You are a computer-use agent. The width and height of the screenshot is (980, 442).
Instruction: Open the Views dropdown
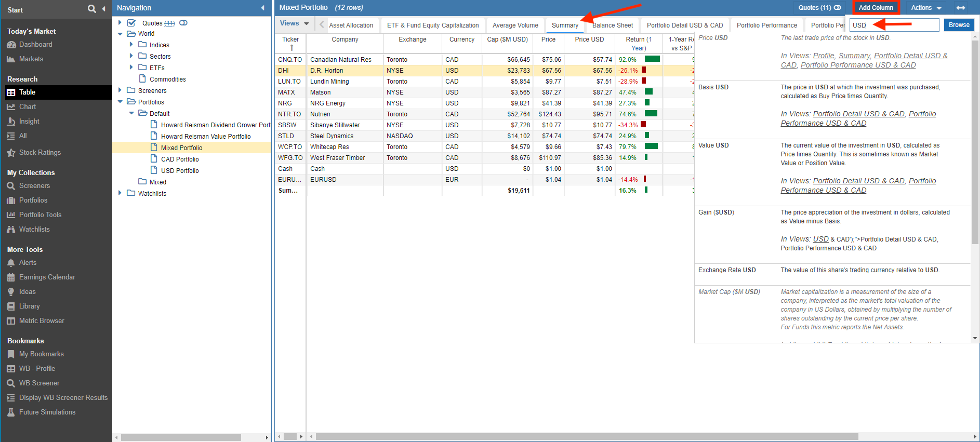(294, 23)
